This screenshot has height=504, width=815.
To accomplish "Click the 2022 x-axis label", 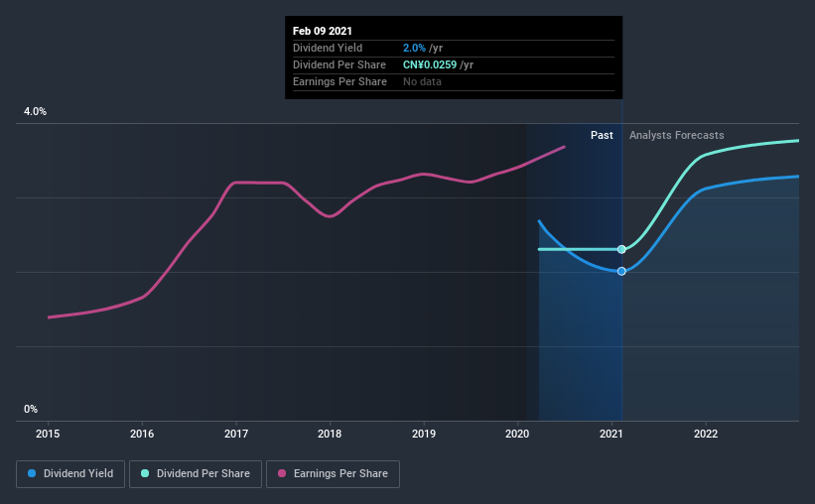I will [706, 434].
